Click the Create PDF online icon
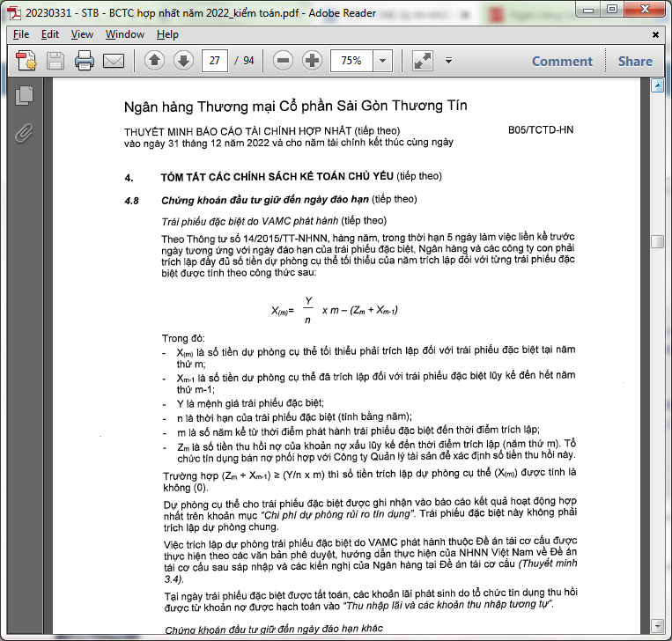Screen dimensions: 672x641 (x=26, y=61)
